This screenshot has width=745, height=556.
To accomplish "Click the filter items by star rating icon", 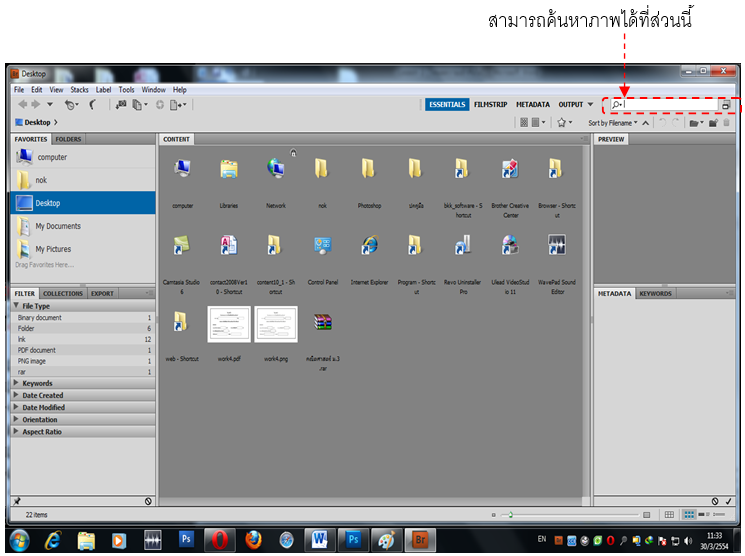I will pyautogui.click(x=563, y=122).
